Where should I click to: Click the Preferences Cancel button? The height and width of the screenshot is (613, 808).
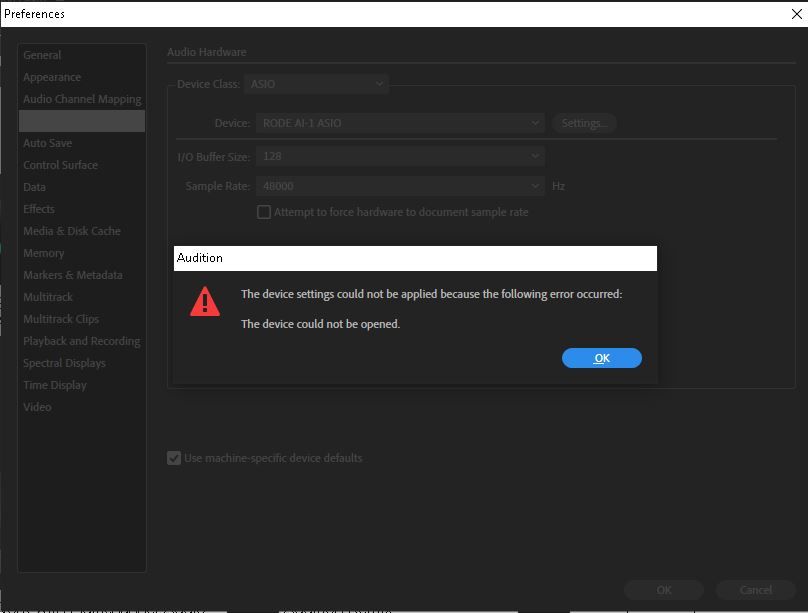pos(755,590)
